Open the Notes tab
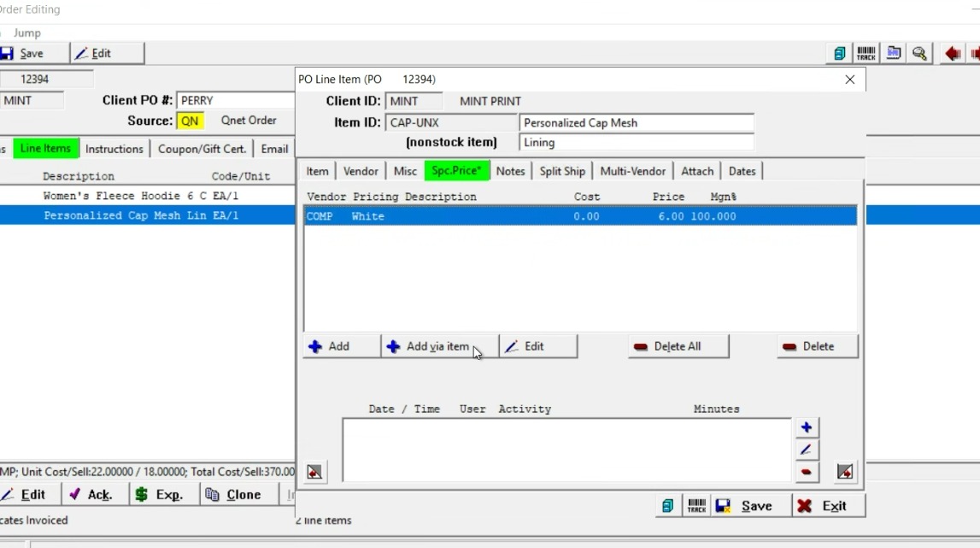980x548 pixels. click(x=510, y=171)
